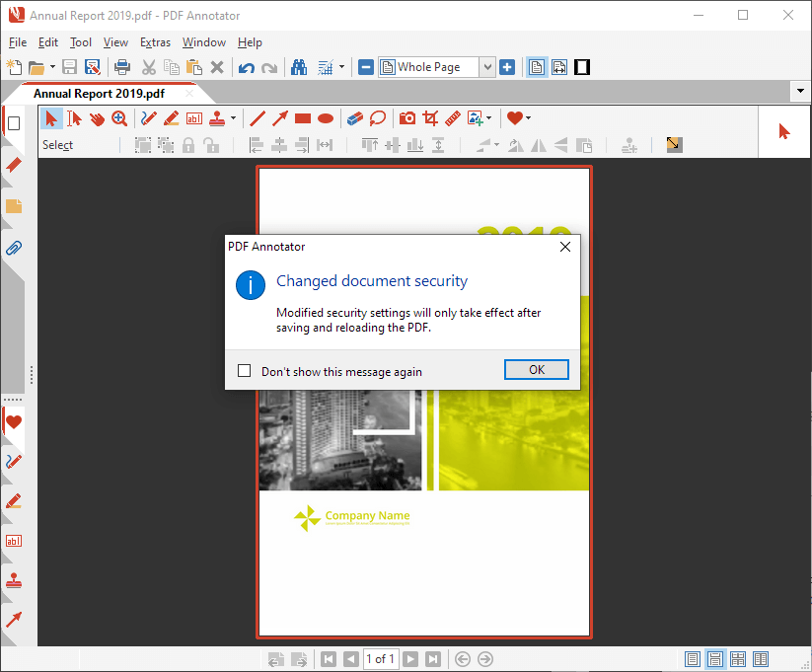812x672 pixels.
Task: Toggle full screen mode icon
Action: click(582, 67)
